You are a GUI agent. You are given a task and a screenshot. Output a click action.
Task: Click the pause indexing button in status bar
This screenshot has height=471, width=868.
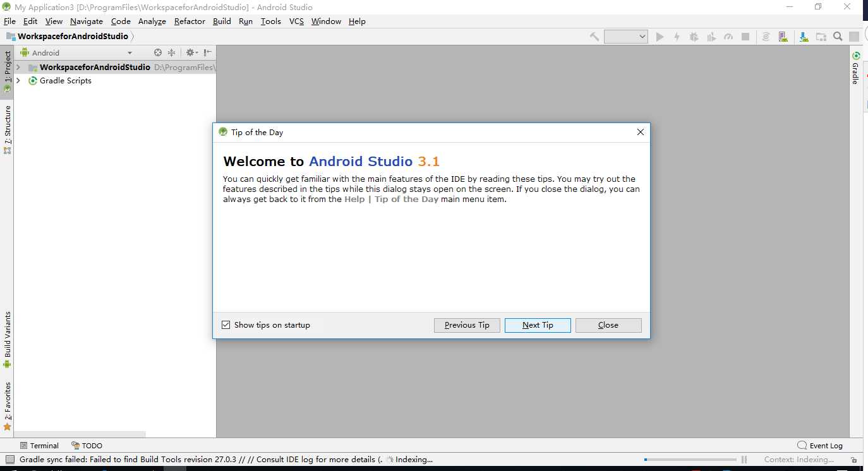tap(744, 460)
